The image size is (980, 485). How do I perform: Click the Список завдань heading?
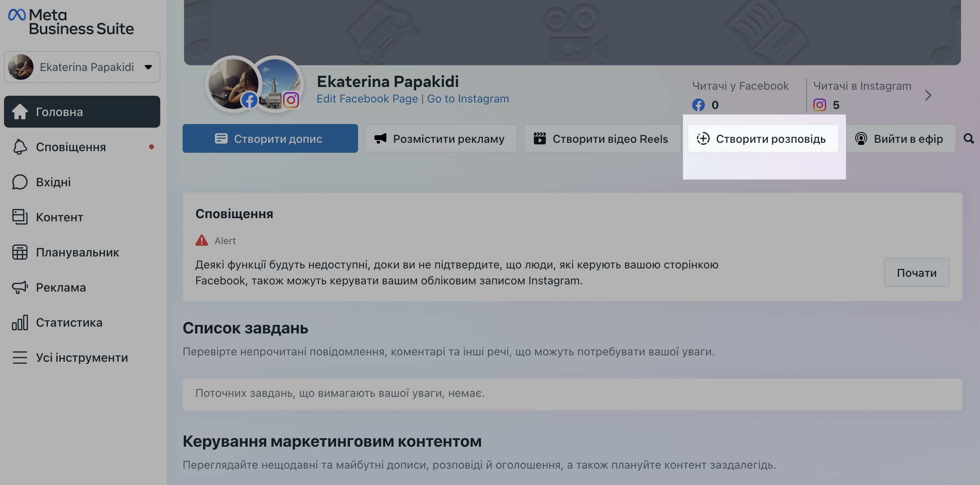245,328
